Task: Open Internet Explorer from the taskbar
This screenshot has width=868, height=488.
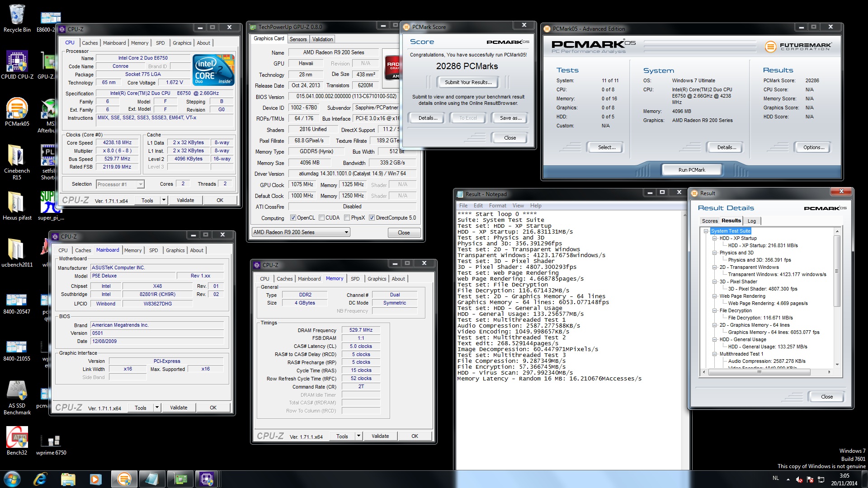Action: click(x=40, y=479)
